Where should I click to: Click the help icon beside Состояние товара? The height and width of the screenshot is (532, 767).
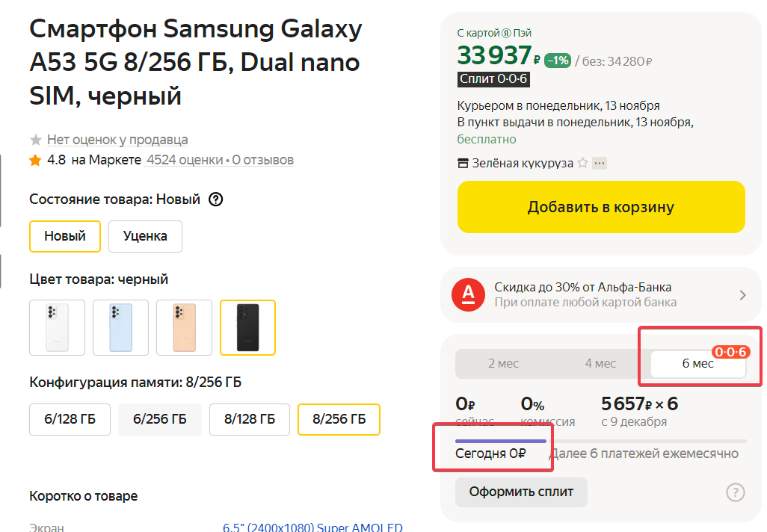(216, 199)
